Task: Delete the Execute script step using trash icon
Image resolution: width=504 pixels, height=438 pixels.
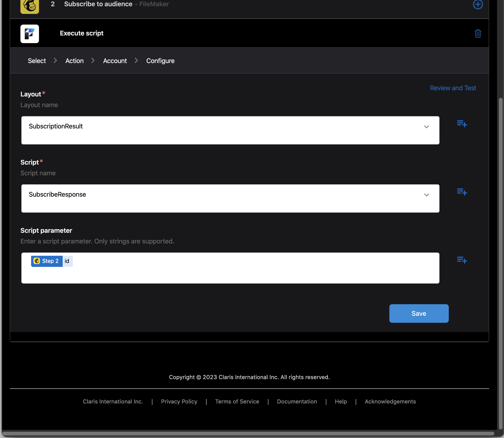Action: pyautogui.click(x=478, y=34)
